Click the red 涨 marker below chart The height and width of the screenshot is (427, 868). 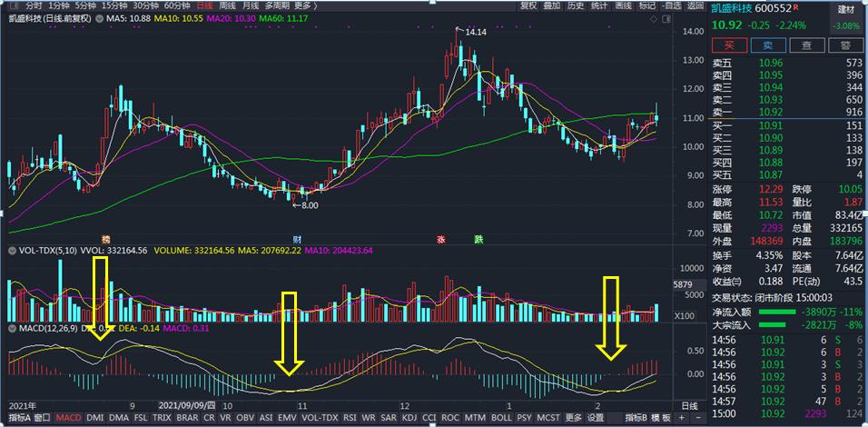click(440, 240)
